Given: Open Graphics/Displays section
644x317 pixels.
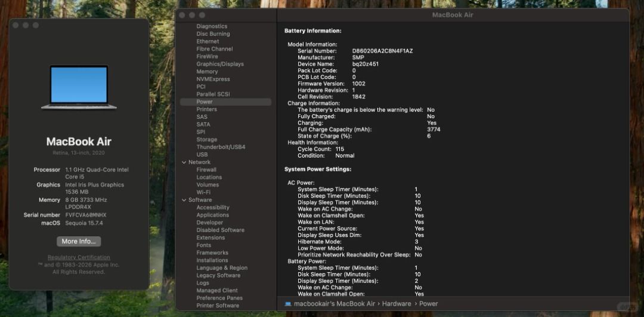Looking at the screenshot, I should (220, 64).
